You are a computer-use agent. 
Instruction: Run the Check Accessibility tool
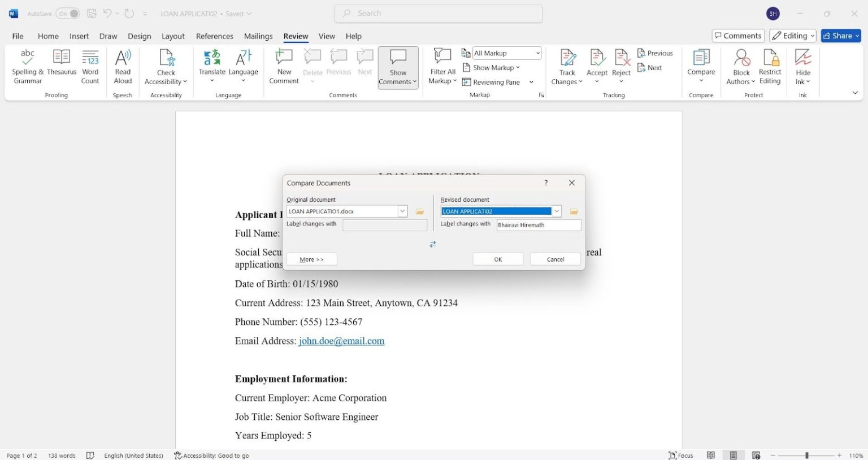coord(165,66)
